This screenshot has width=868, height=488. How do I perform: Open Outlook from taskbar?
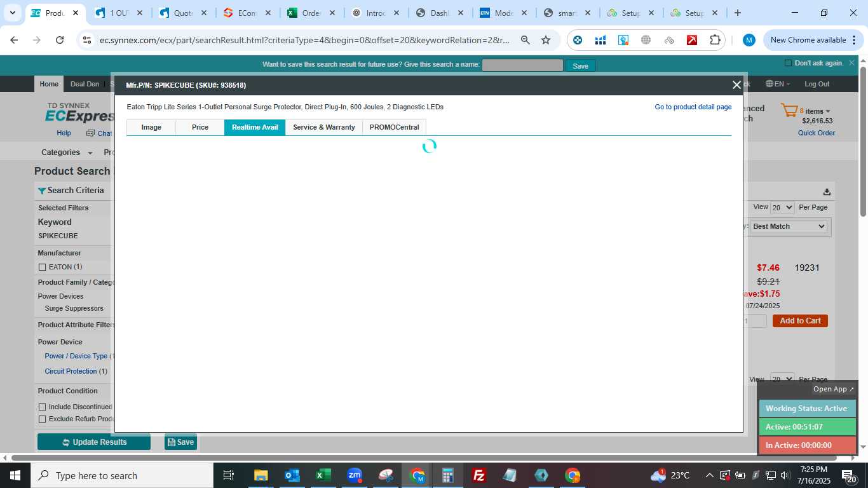click(292, 475)
